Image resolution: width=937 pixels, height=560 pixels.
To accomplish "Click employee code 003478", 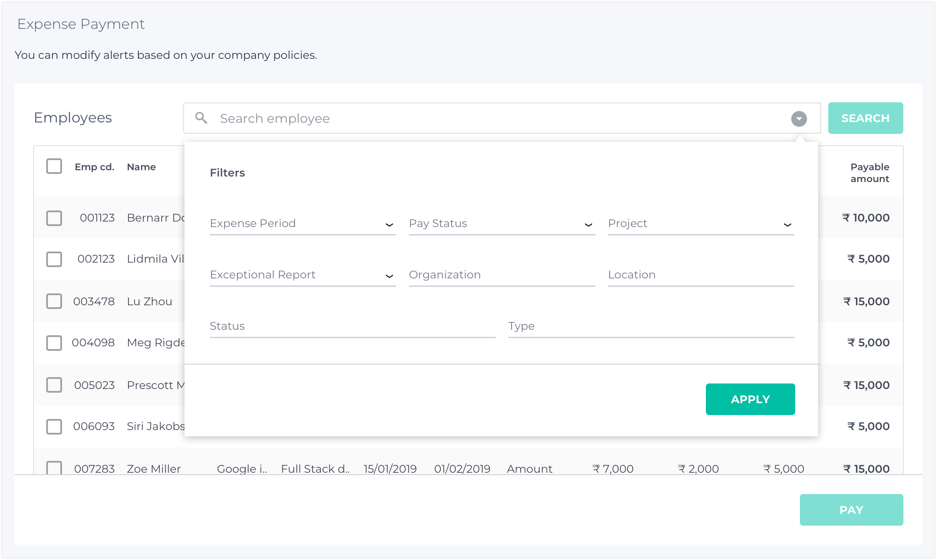I will [x=94, y=301].
